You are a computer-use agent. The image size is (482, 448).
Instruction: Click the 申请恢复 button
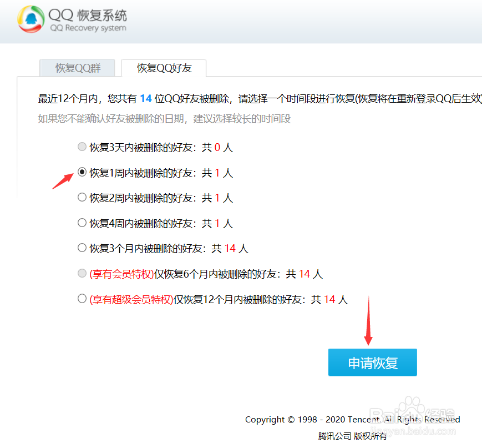click(372, 362)
